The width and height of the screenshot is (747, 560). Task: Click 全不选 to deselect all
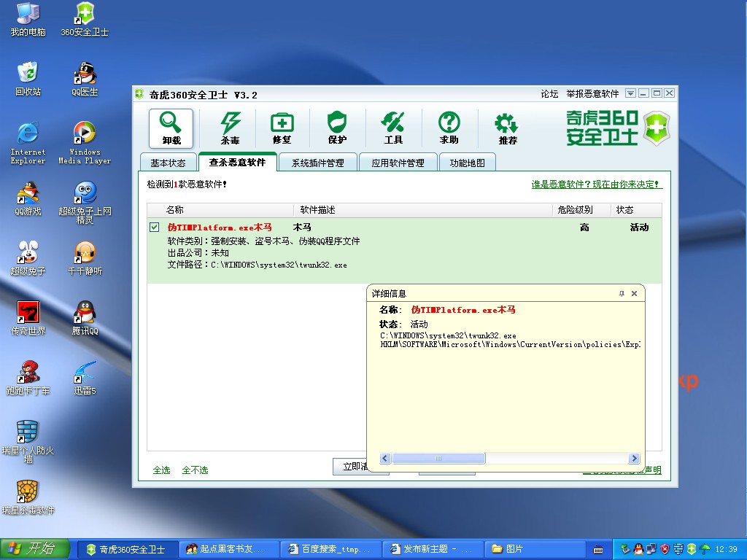tap(195, 470)
